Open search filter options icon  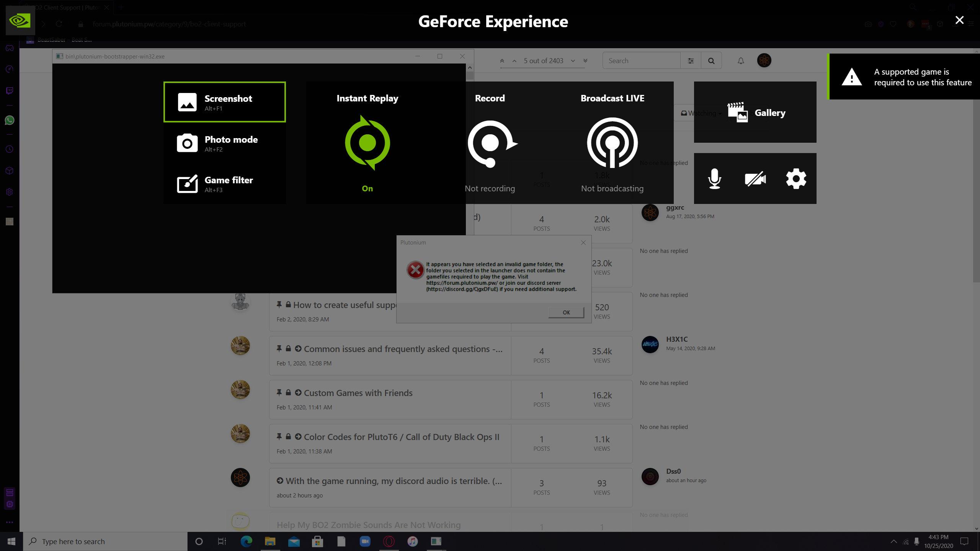coord(691,61)
